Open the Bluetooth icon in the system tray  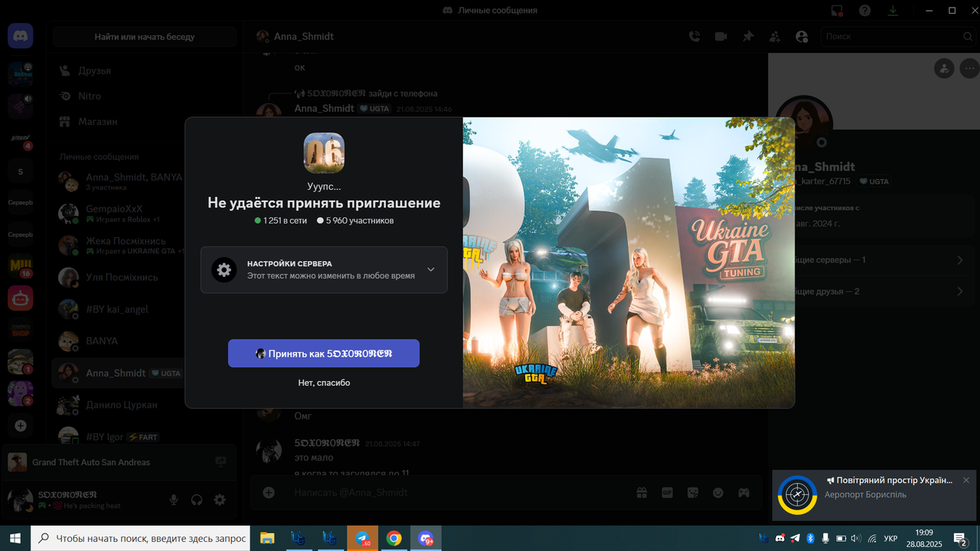tap(810, 539)
